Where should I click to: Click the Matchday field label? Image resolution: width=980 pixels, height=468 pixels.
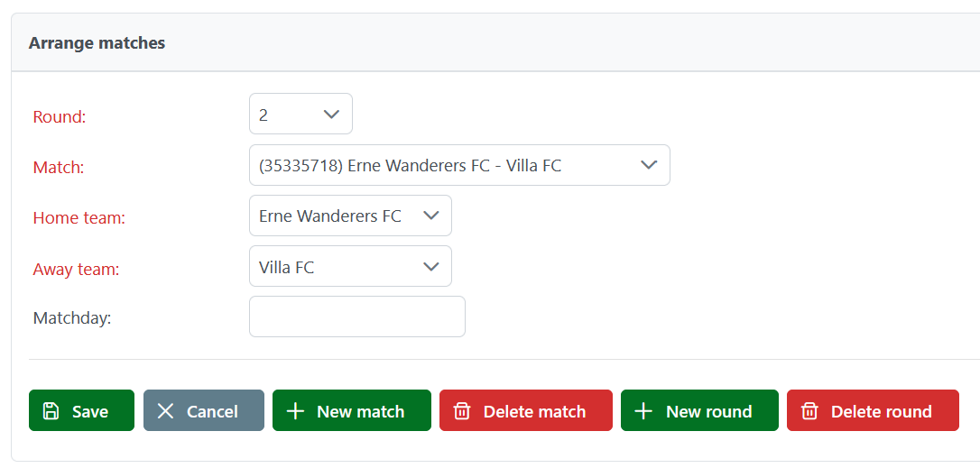[72, 317]
